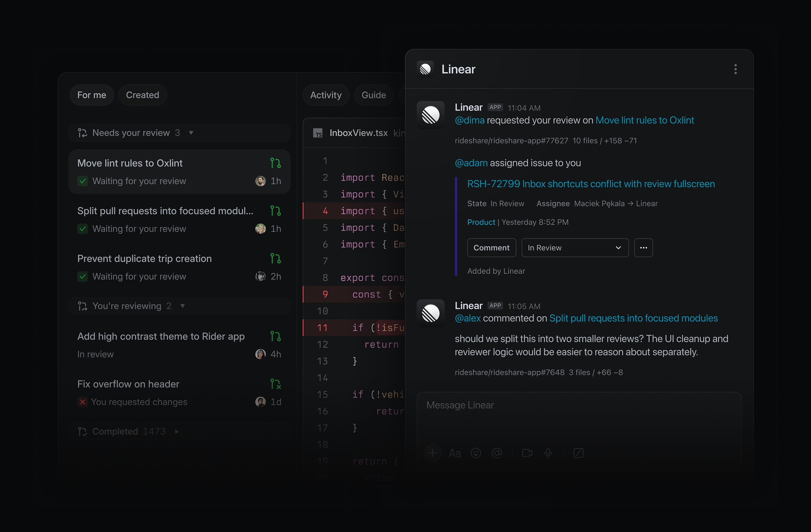This screenshot has height=532, width=811.
Task: Click the @adam mention
Action: pyautogui.click(x=471, y=163)
